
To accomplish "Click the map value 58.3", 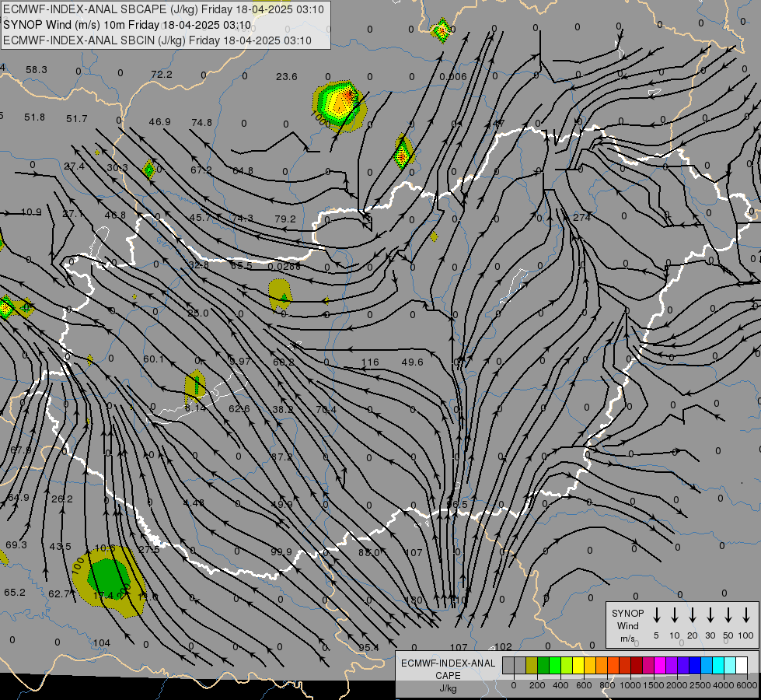I will point(37,69).
